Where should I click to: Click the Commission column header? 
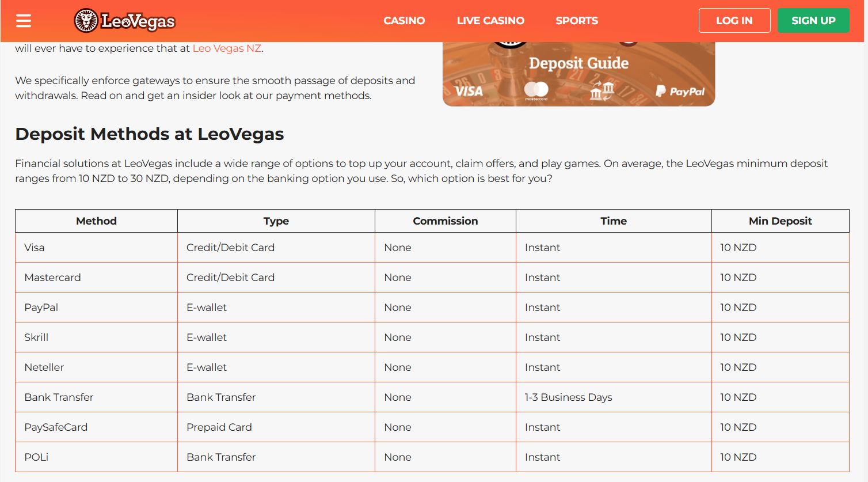coord(446,221)
